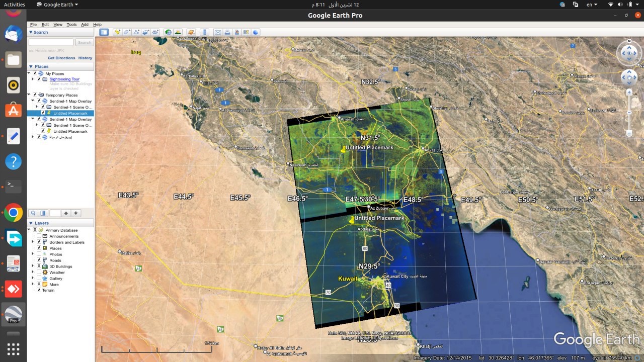The image size is (644, 362).
Task: Open the Add menu
Action: pos(85,24)
